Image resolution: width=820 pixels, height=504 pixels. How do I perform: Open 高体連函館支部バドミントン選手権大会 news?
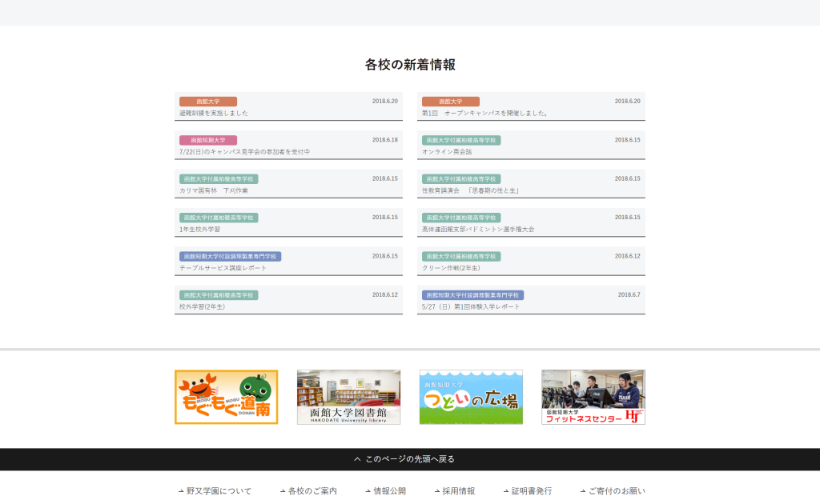pos(531,222)
